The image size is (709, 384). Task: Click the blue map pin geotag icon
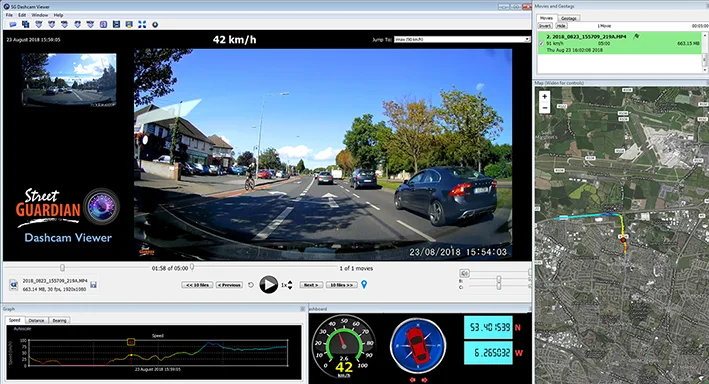pos(364,284)
